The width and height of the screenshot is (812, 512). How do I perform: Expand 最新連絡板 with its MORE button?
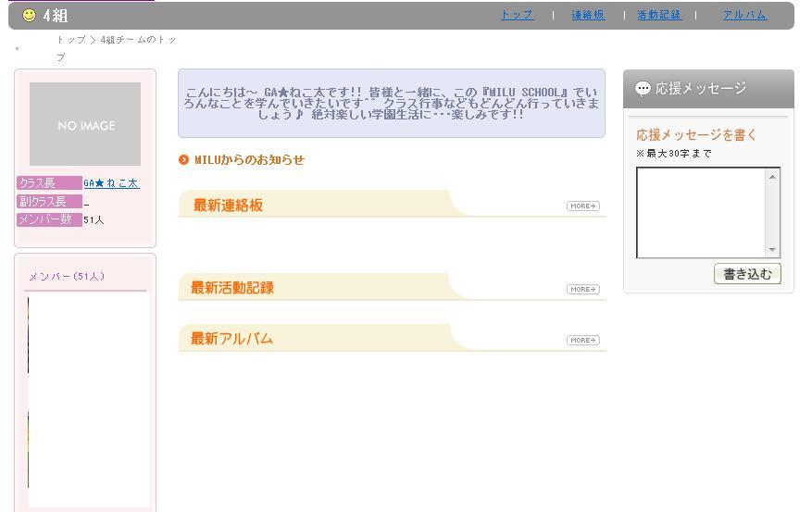coord(582,206)
